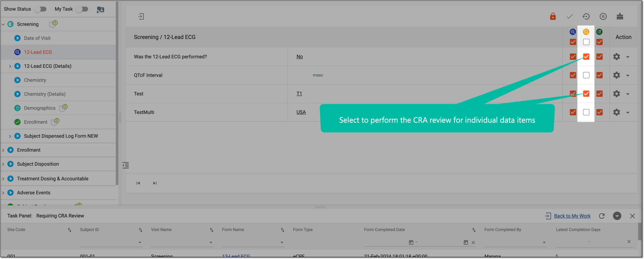
Task: Open the gear action for the Test row
Action: point(616,94)
